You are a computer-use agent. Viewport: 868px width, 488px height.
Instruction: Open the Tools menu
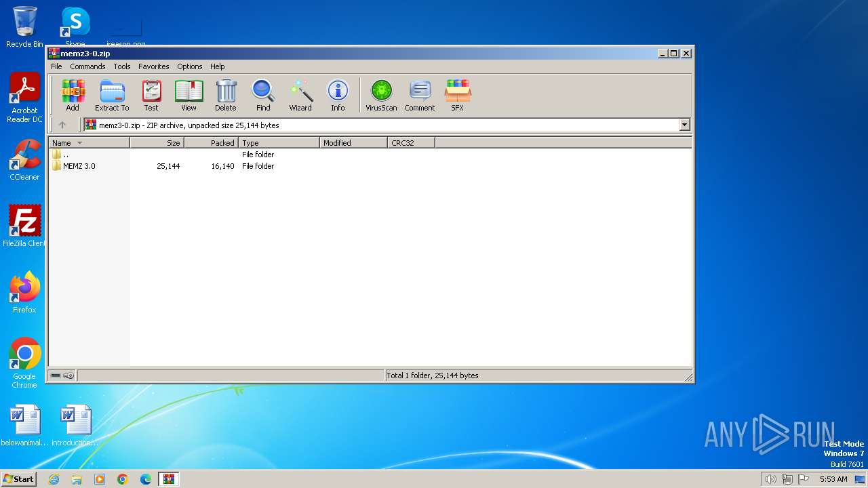(x=122, y=66)
